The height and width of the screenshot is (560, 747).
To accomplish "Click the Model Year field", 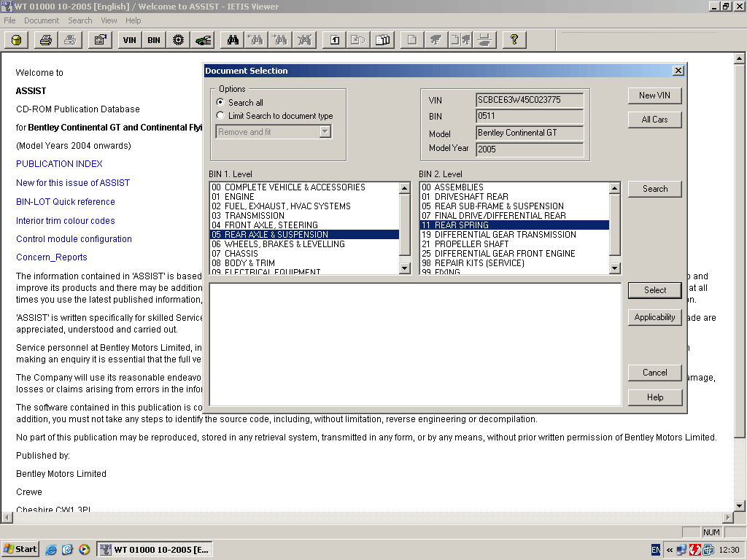I will pyautogui.click(x=530, y=149).
